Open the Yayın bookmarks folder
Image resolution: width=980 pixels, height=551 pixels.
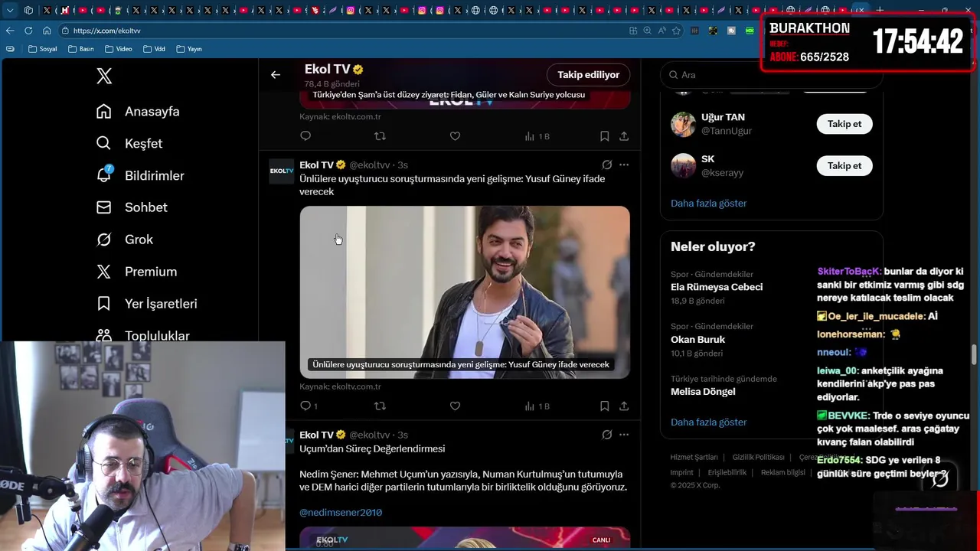tap(189, 49)
